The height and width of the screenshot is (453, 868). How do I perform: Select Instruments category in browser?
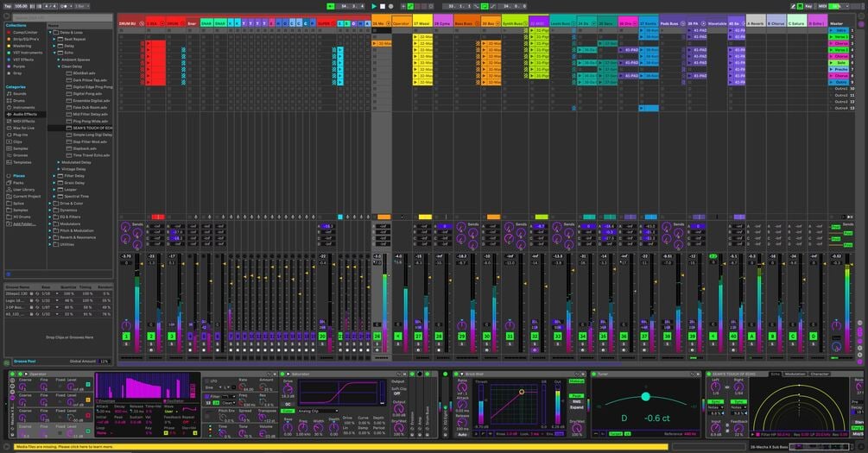coord(24,107)
